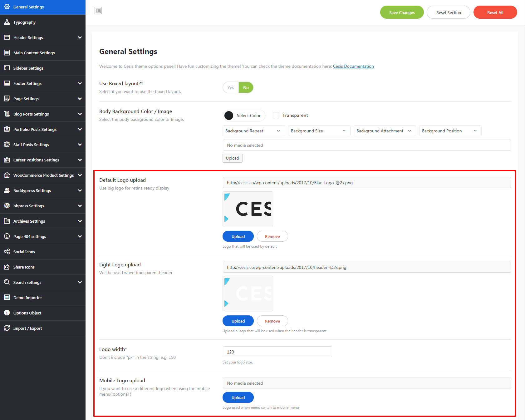Click the Options Object info icon

7,313
